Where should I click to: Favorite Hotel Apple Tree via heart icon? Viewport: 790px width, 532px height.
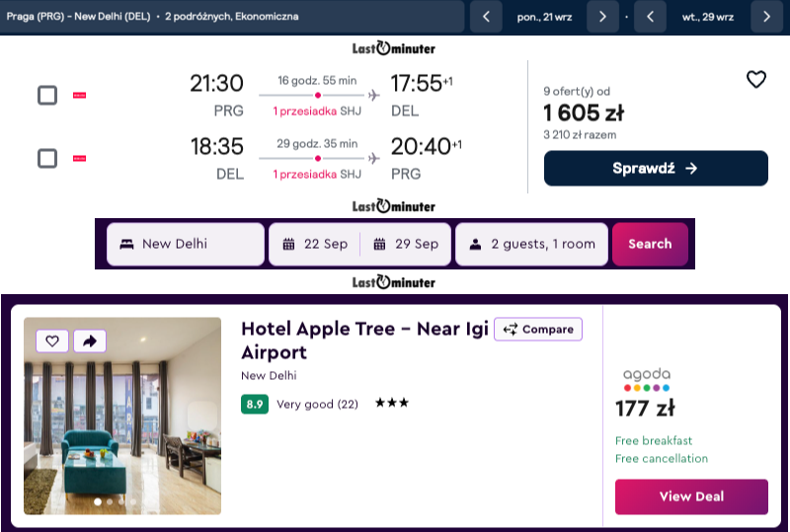52,342
